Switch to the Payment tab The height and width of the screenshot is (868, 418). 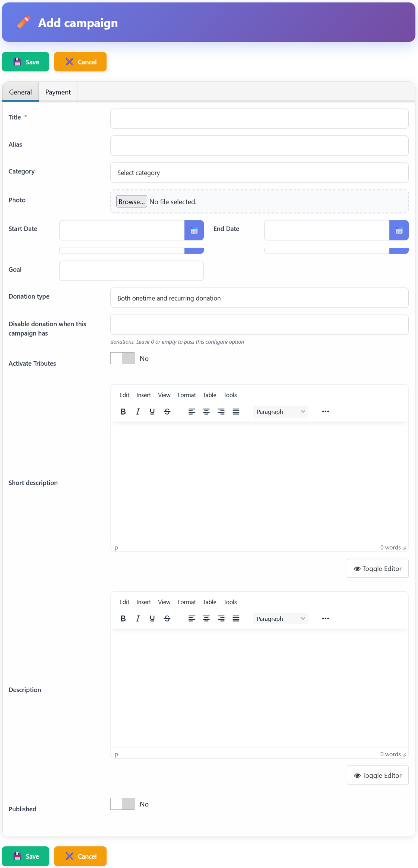58,92
